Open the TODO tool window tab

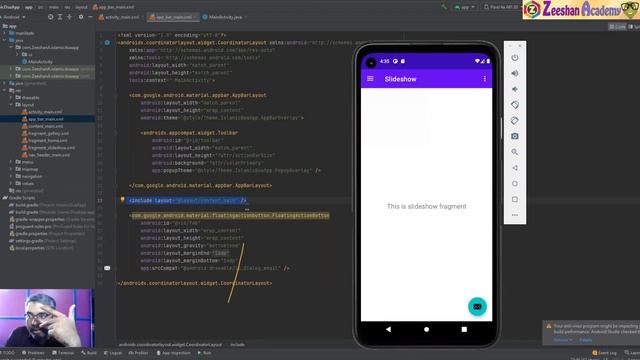coord(8,353)
